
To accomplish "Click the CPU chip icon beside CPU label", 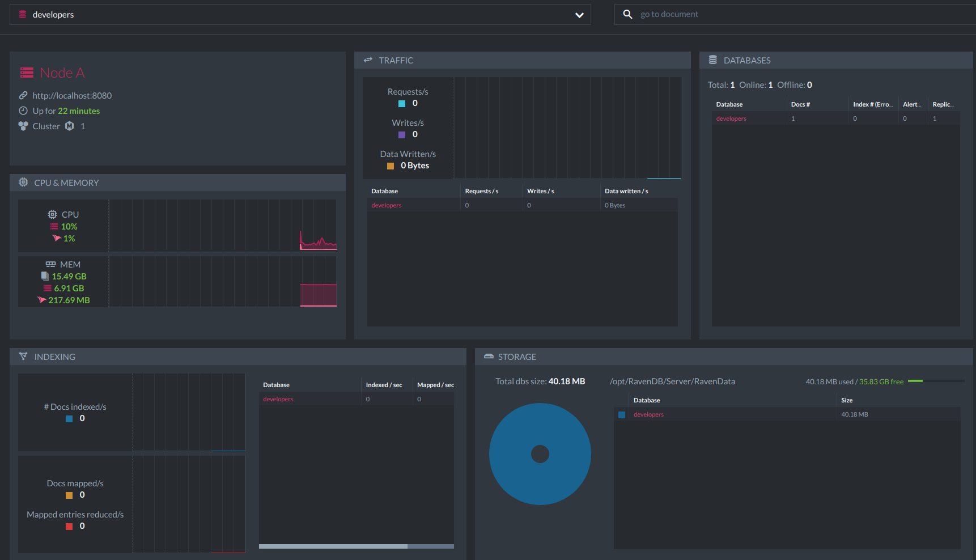I will pyautogui.click(x=52, y=214).
